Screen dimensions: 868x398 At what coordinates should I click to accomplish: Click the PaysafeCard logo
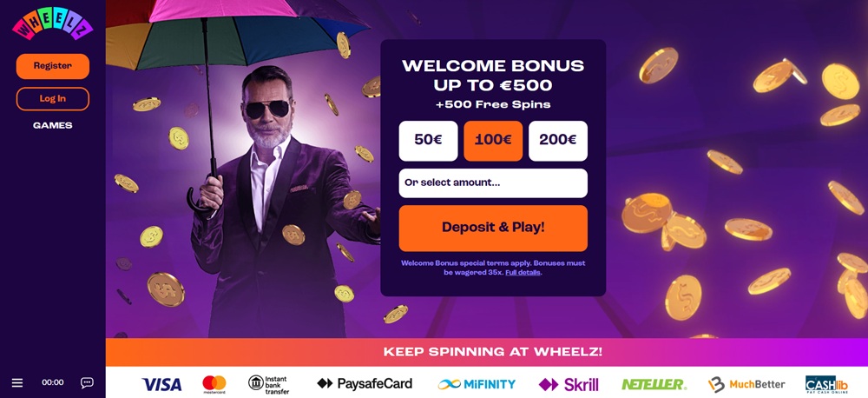coord(365,383)
